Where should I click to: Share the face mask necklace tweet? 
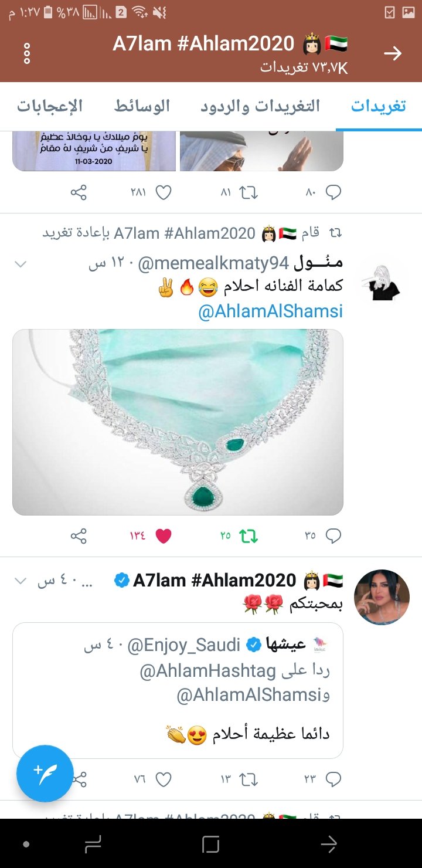[x=79, y=535]
